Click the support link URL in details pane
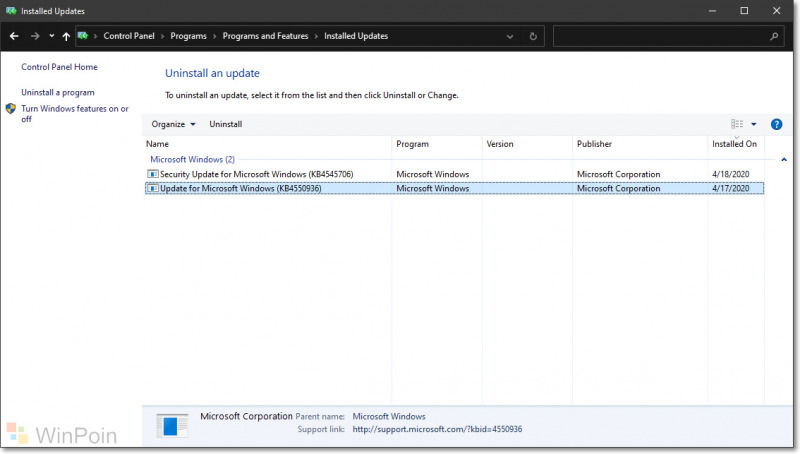 coord(437,429)
